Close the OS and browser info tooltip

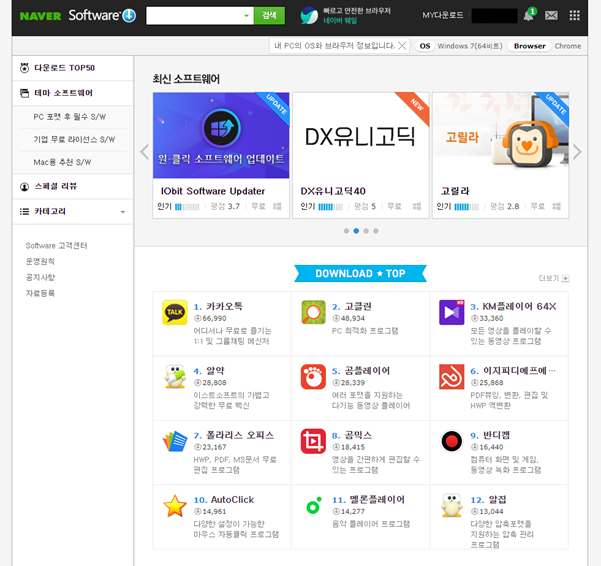point(402,46)
